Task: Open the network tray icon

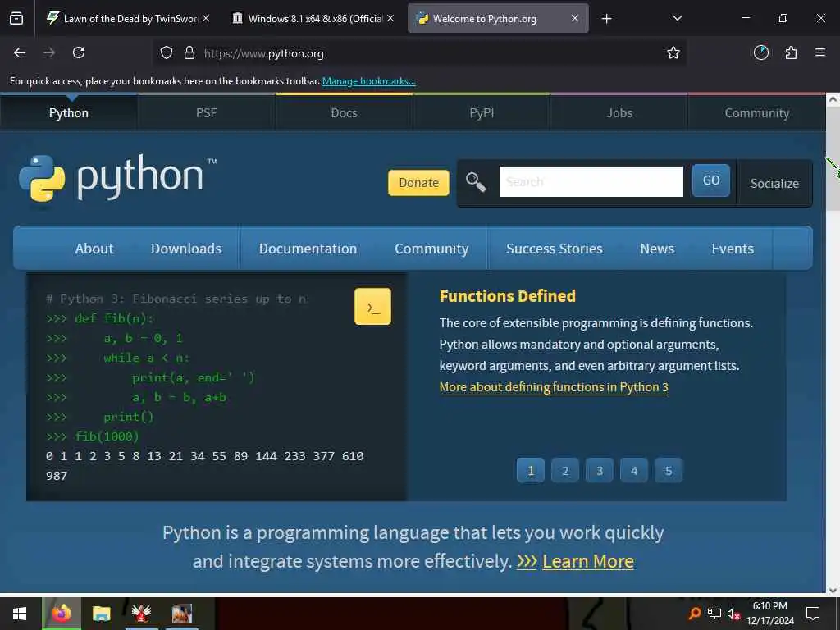Action: [714, 614]
